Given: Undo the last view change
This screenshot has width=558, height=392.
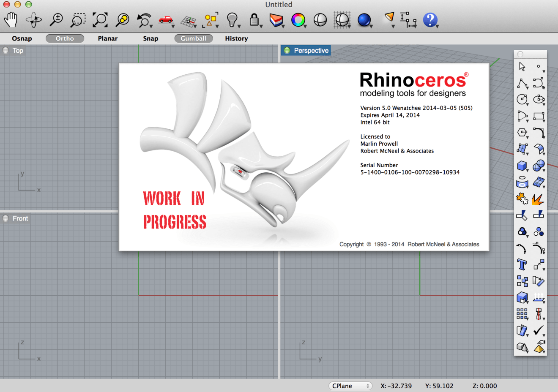Looking at the screenshot, I should [145, 20].
